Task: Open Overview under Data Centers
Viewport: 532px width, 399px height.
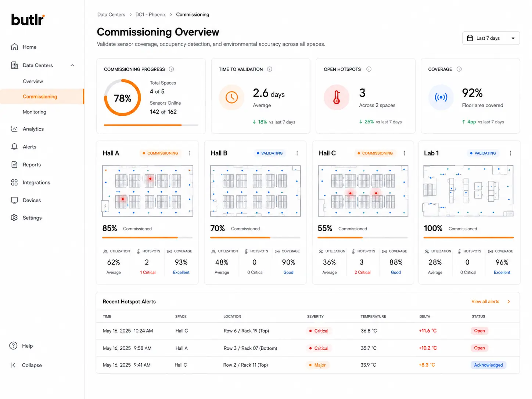Action: point(33,81)
